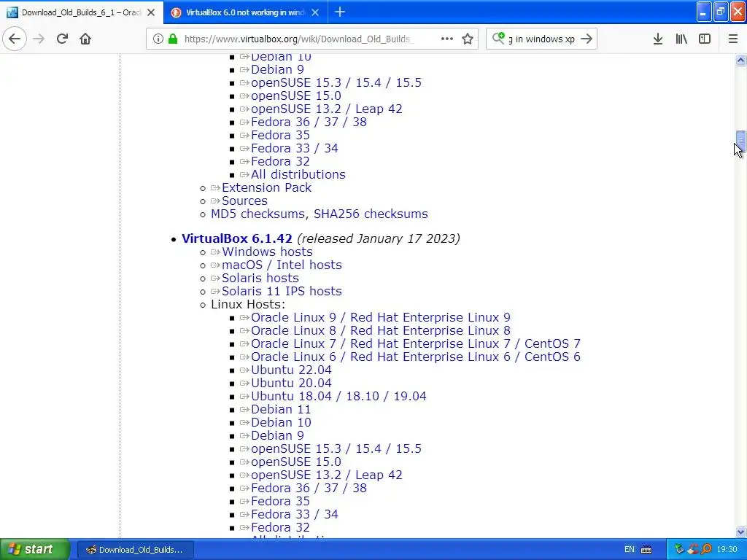
Task: Click the tray magnifier icon
Action: [706, 550]
